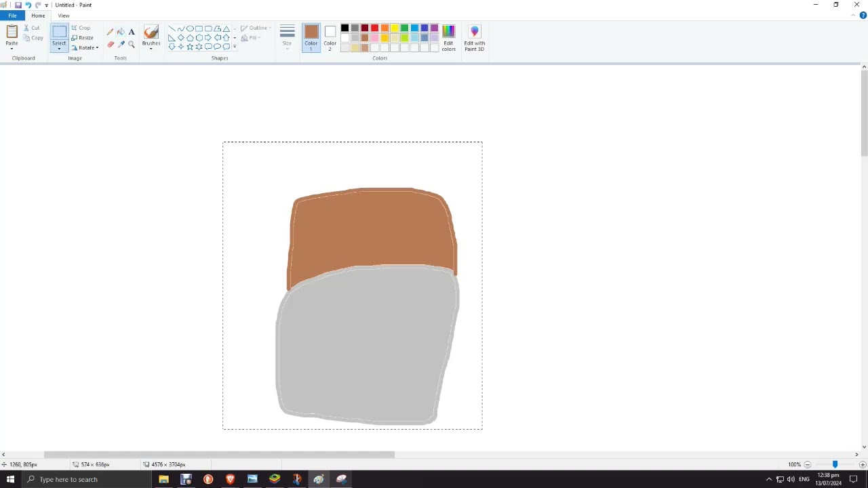868x488 pixels.
Task: Open the Size thickness dropdown
Action: (287, 38)
